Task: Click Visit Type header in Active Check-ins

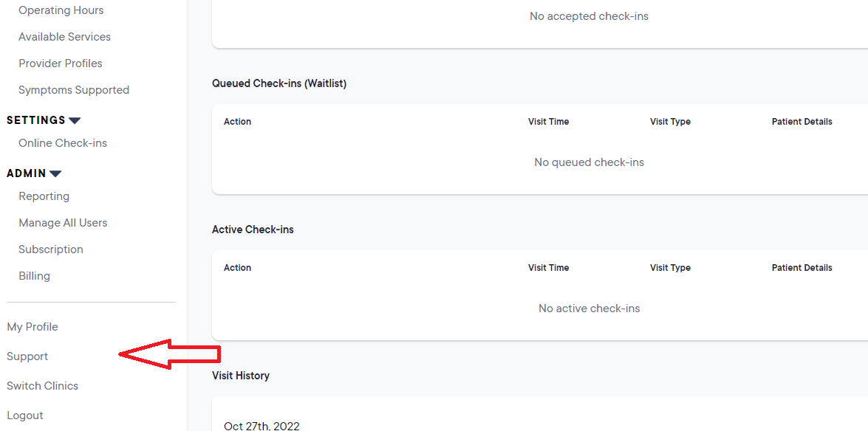Action: pyautogui.click(x=670, y=268)
